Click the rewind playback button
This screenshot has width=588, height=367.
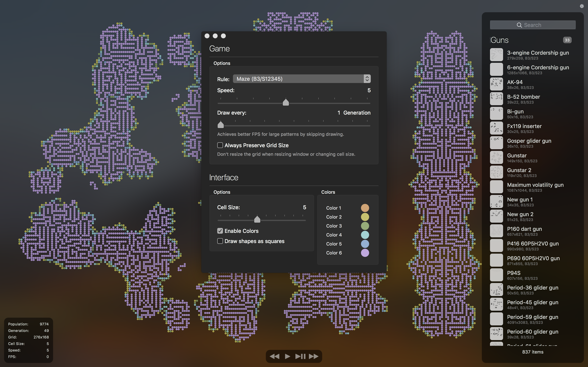(x=275, y=356)
